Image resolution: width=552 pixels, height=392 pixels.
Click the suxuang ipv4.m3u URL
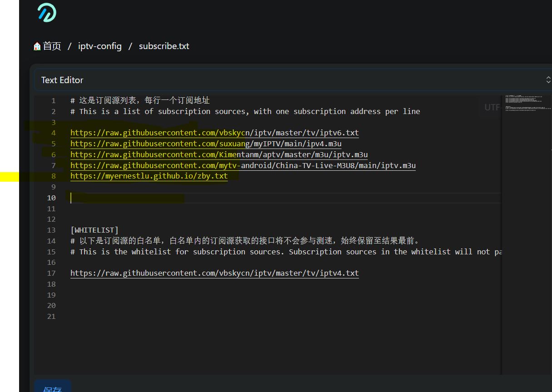pos(206,144)
